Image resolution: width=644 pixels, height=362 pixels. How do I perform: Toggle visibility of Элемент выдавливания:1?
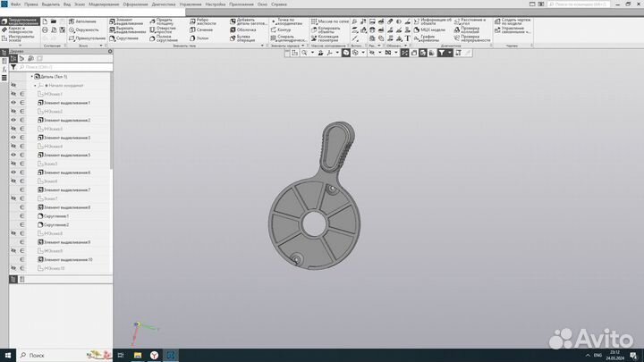(13, 103)
